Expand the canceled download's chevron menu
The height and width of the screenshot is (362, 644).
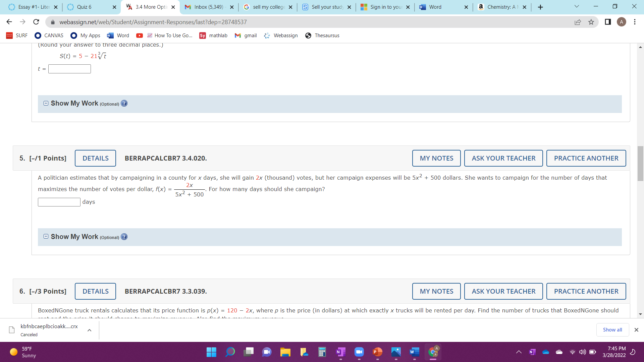point(89,330)
